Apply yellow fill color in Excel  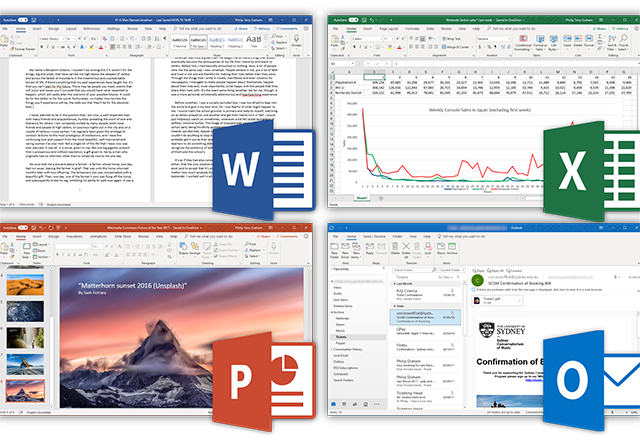390,47
